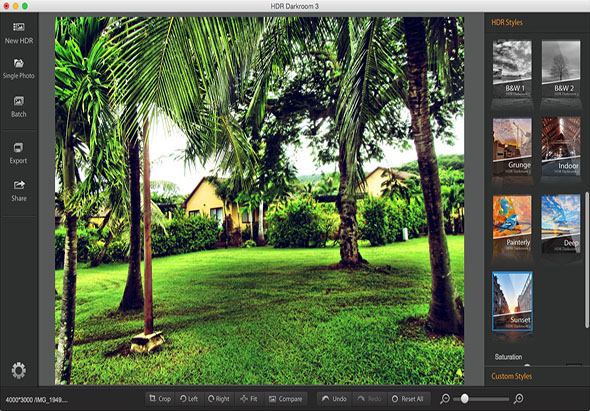Open settings with the gear icon
The image size is (590, 411).
[x=18, y=370]
